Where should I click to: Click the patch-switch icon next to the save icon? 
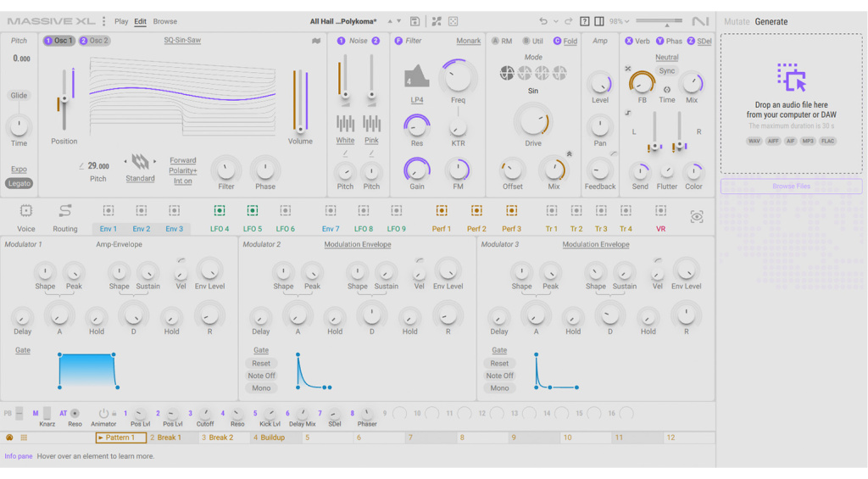pos(437,21)
